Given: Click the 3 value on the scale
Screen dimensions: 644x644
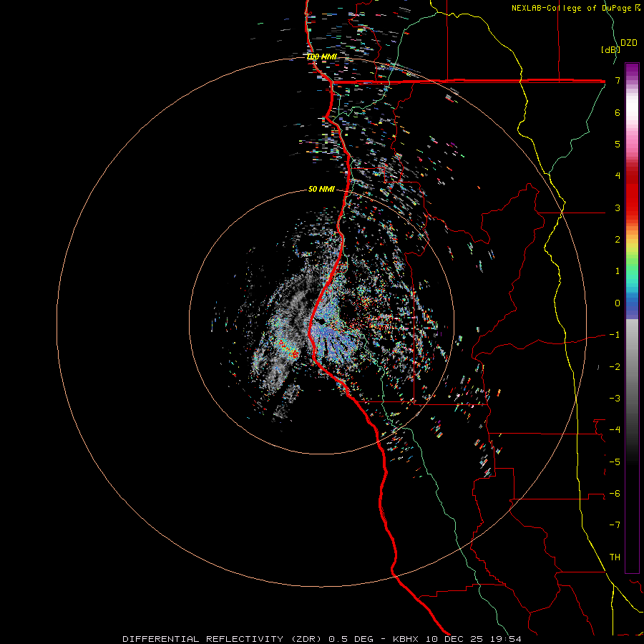Looking at the screenshot, I should 618,208.
